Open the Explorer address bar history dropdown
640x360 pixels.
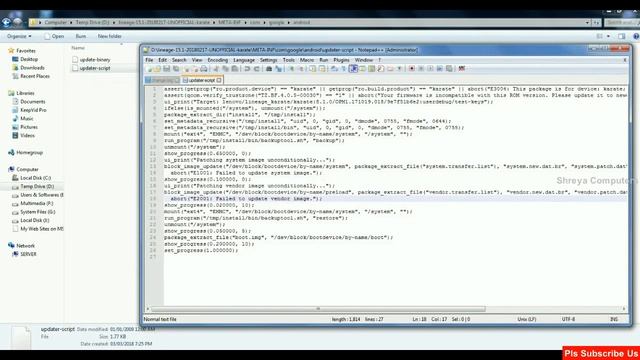pyautogui.click(x=587, y=22)
